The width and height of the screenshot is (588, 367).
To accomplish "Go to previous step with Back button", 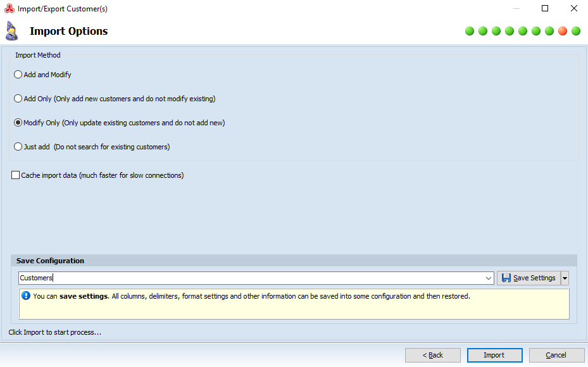I will point(433,355).
